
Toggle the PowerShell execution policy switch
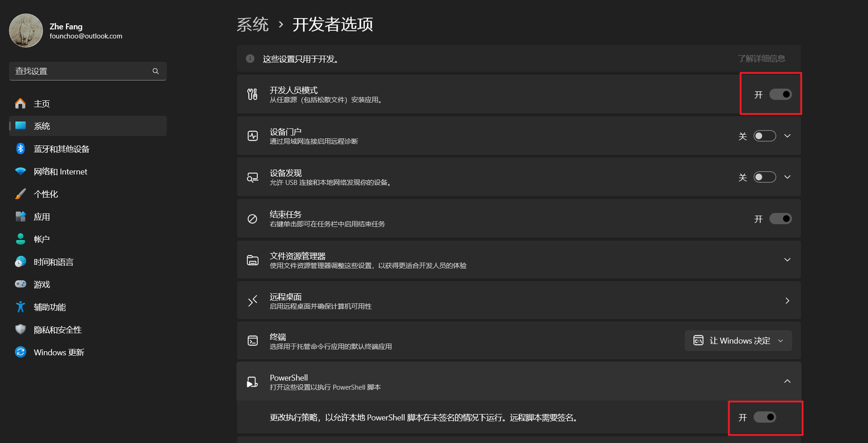pos(764,417)
